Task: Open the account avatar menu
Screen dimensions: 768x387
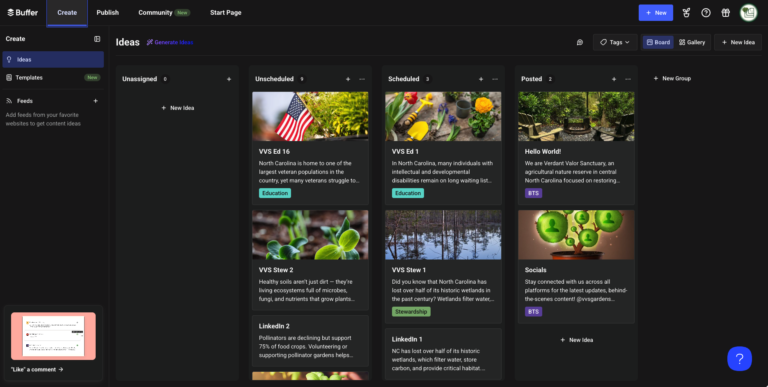Action: [748, 13]
